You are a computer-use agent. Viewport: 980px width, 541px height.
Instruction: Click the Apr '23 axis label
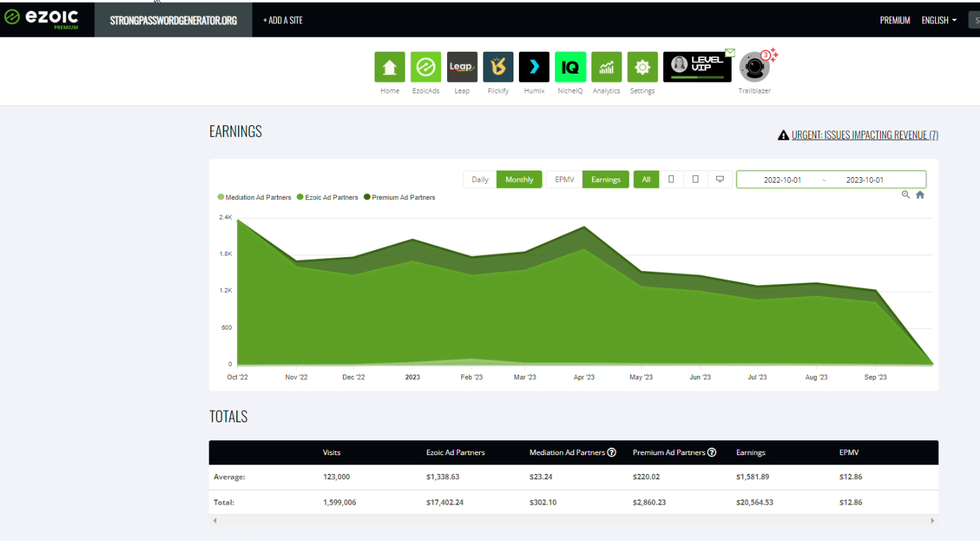coord(584,377)
